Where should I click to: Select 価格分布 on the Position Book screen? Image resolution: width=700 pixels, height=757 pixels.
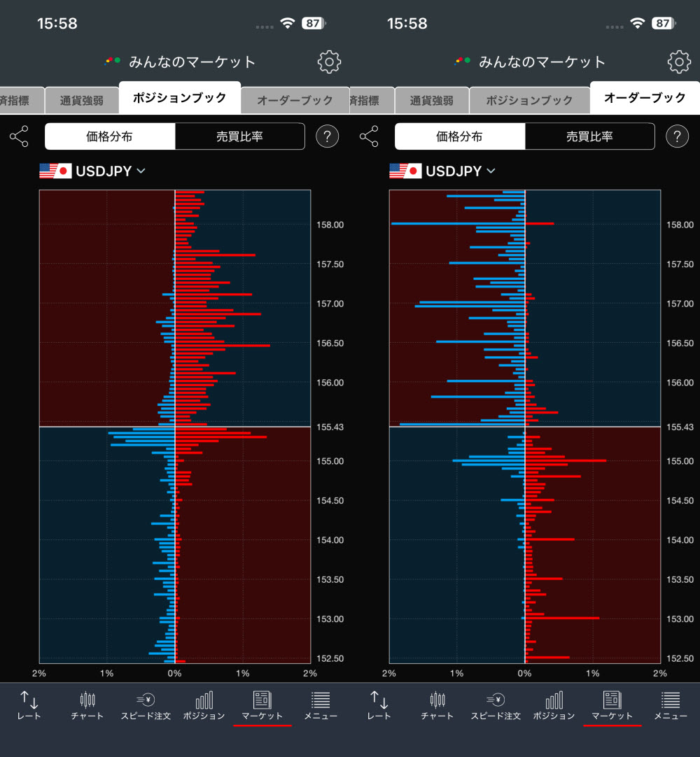110,136
